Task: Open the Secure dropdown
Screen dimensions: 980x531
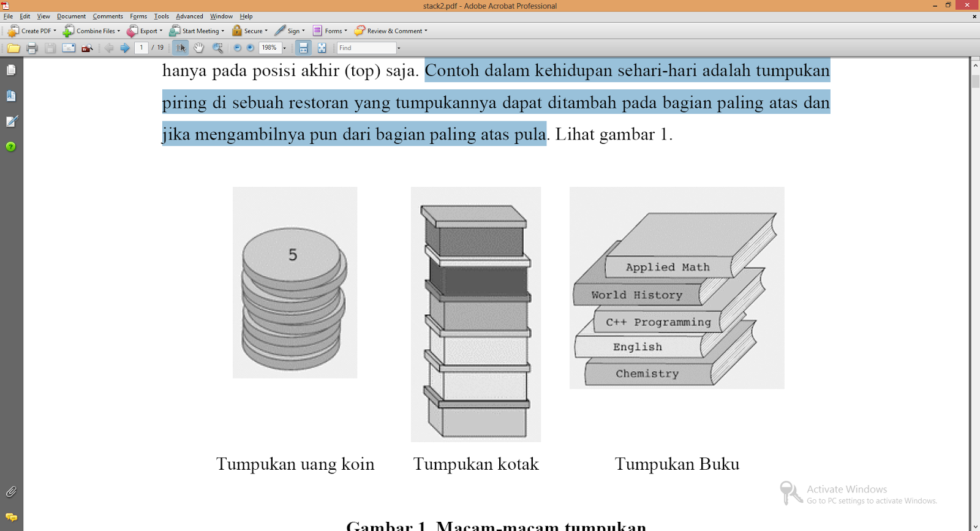Action: point(250,31)
